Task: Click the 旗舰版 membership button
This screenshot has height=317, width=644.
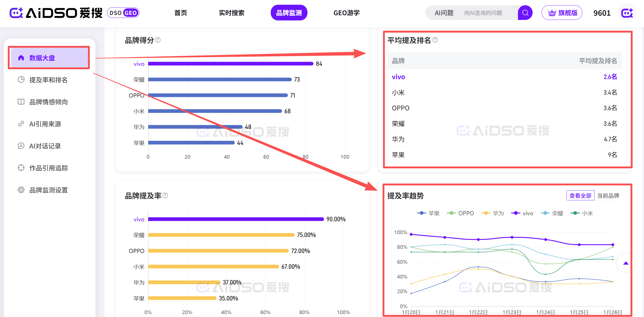Action: click(562, 13)
